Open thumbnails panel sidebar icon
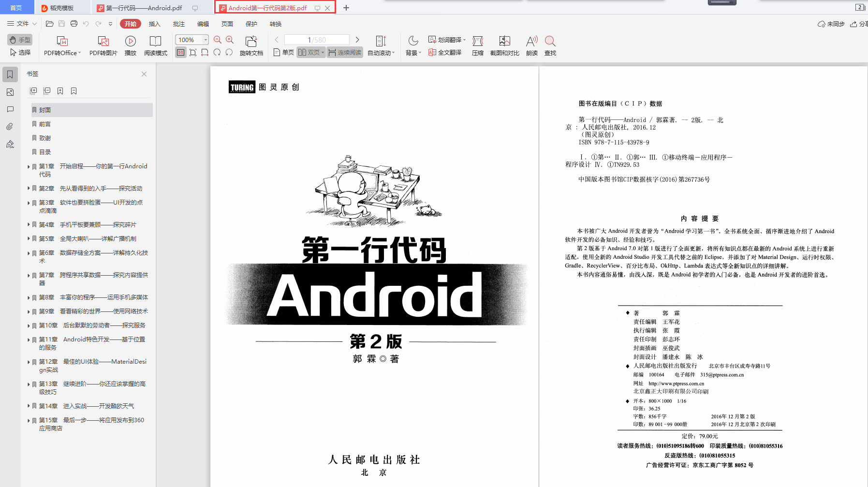Screen dimensions: 868x487 click(10, 92)
